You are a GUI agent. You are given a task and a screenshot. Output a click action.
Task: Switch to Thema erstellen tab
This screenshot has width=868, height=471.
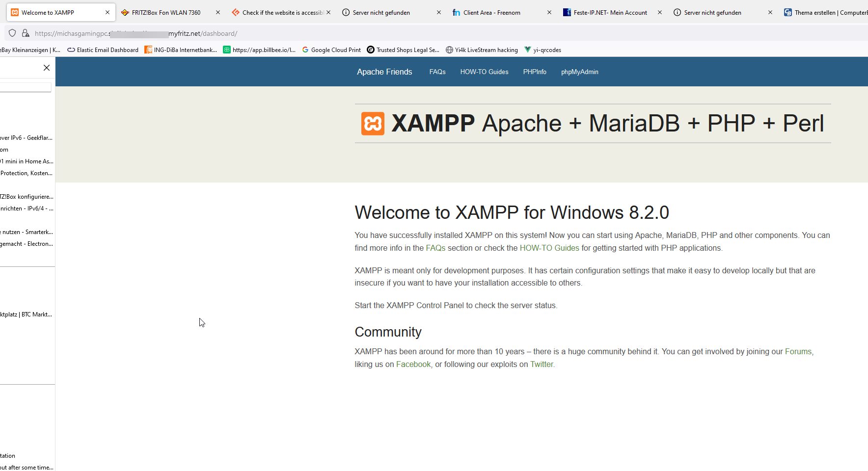coord(825,12)
